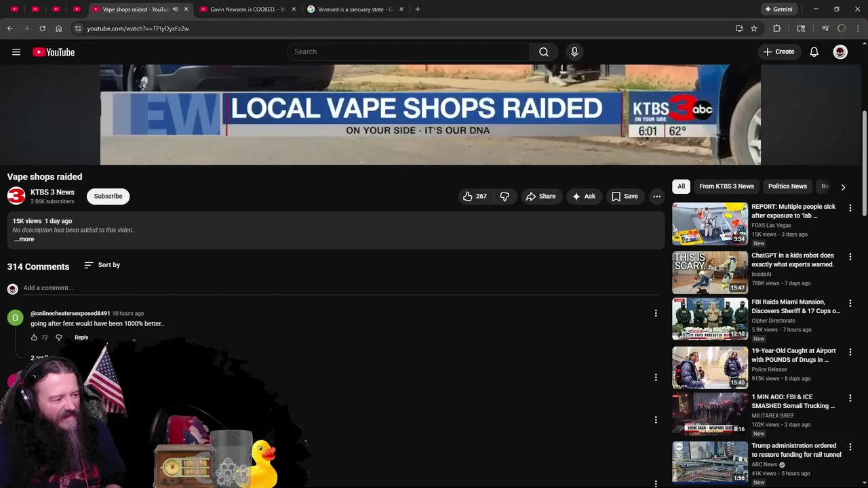Screen dimensions: 868x488
Task: Close the Vermont is a sanctuary state tab
Action: 401,9
